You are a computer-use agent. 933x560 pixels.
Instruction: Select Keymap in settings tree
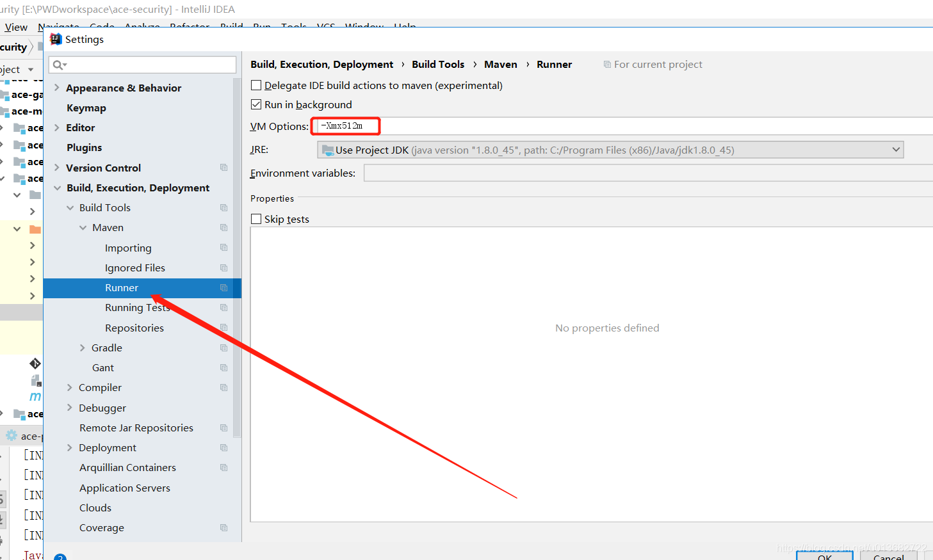pos(86,108)
